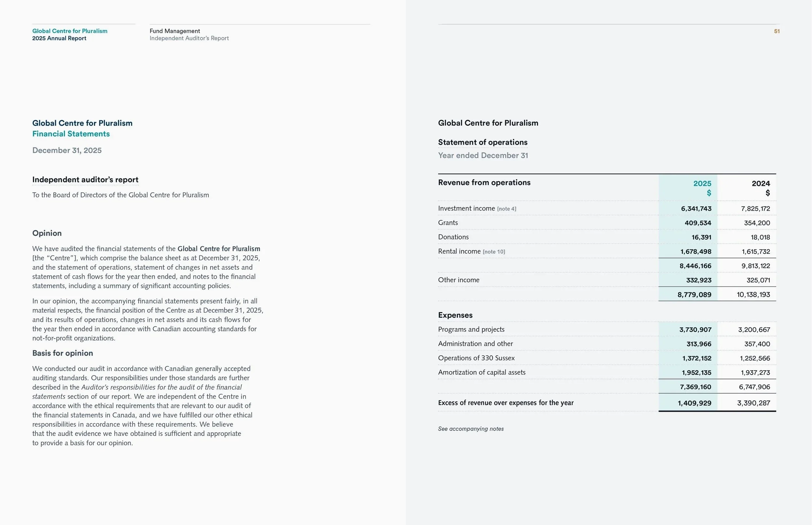
Task: Click the 2025 excess of revenue 1,409,929
Action: pyautogui.click(x=694, y=403)
